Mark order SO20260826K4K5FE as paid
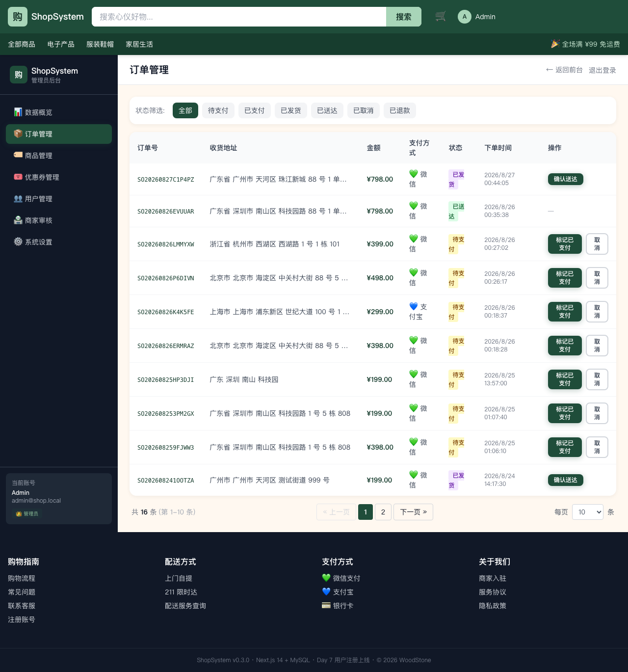 (x=565, y=312)
